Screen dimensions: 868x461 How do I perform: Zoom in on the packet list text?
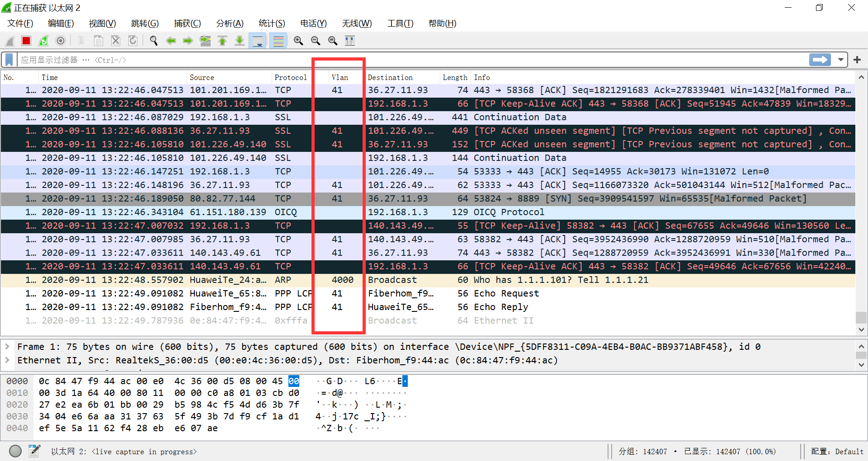pos(298,41)
